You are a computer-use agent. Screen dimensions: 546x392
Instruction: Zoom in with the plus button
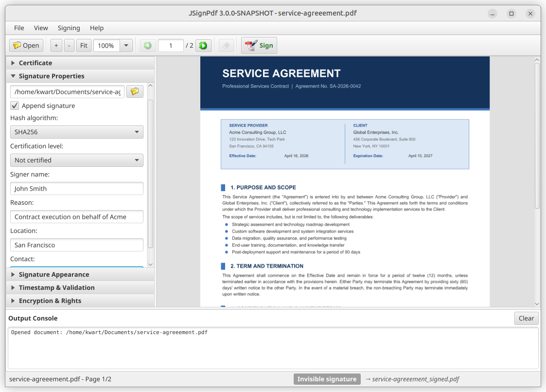[x=56, y=46]
